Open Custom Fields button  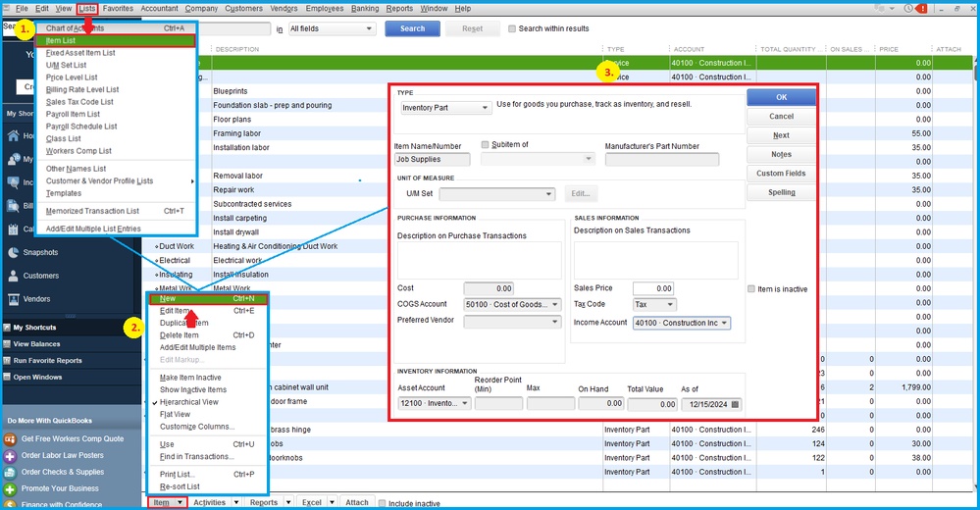click(781, 174)
